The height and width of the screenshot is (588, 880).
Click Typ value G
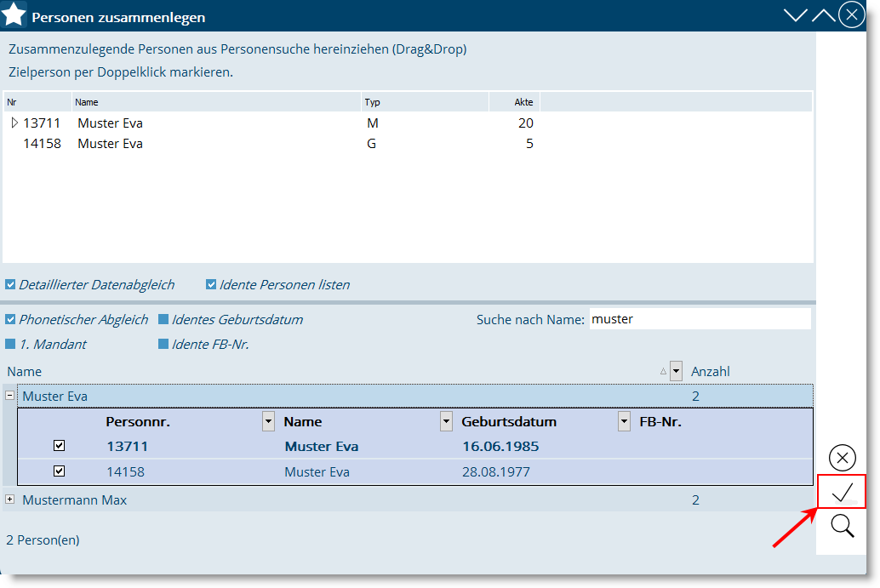pos(372,144)
